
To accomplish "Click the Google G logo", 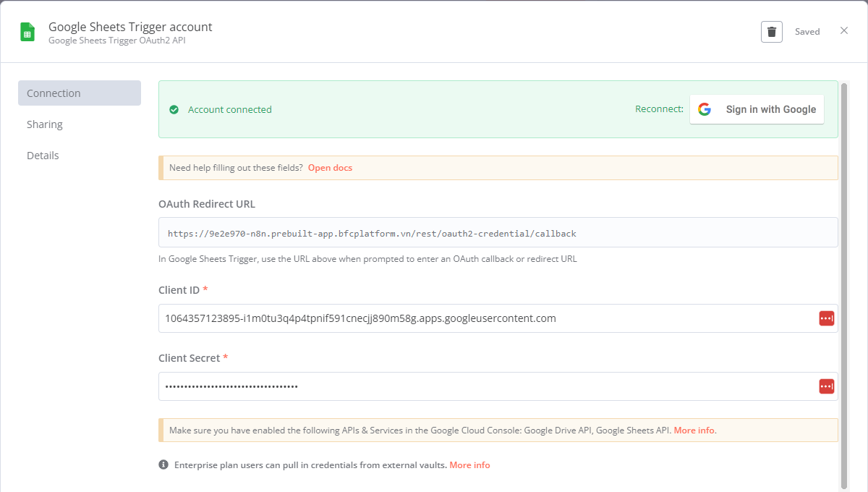I will click(705, 109).
